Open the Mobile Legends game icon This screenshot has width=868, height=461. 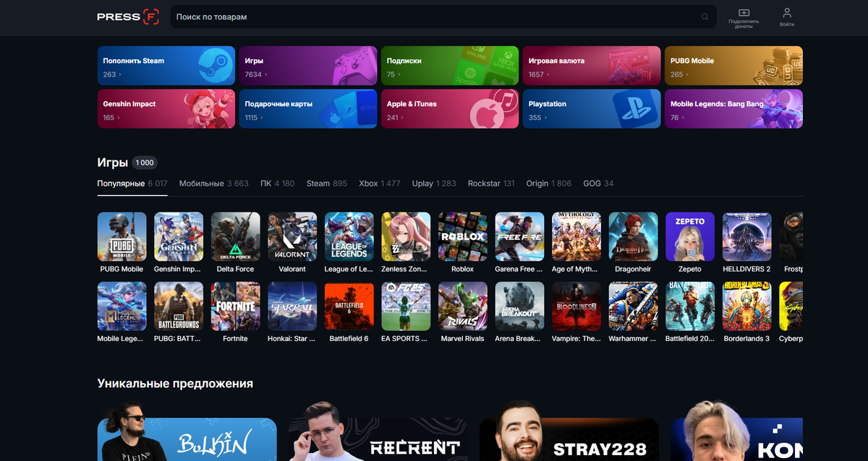[122, 306]
